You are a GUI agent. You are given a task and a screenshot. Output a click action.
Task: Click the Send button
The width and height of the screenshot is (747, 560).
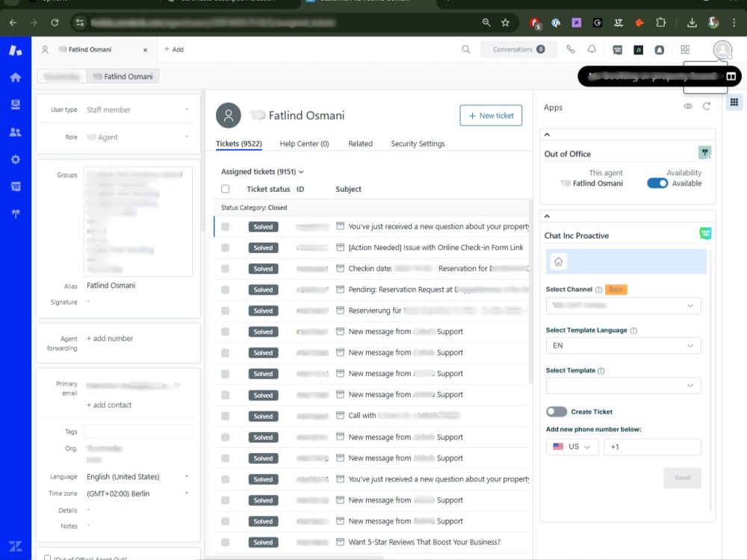(x=682, y=478)
